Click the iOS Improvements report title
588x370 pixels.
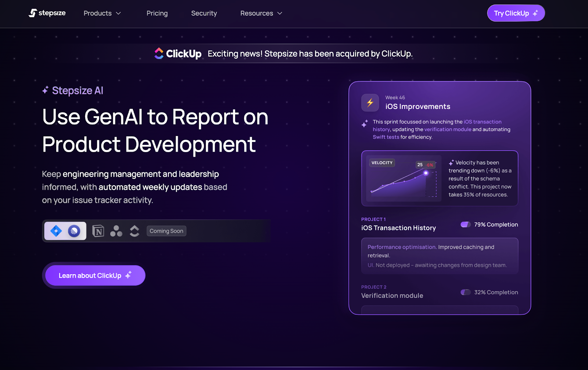coord(417,107)
